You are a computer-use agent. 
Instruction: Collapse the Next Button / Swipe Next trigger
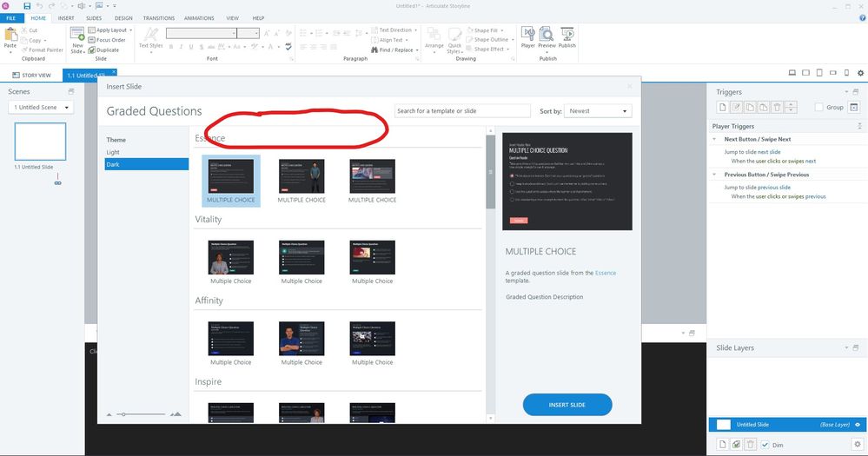coord(714,139)
